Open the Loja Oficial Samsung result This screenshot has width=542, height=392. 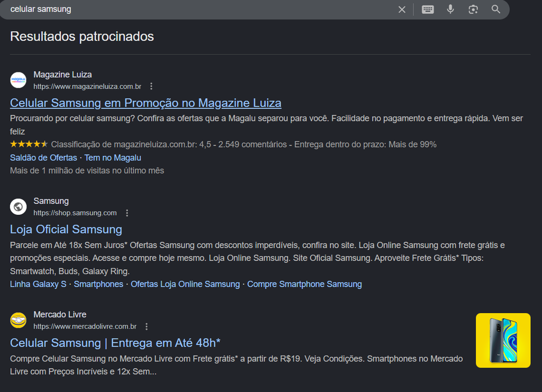pyautogui.click(x=66, y=229)
